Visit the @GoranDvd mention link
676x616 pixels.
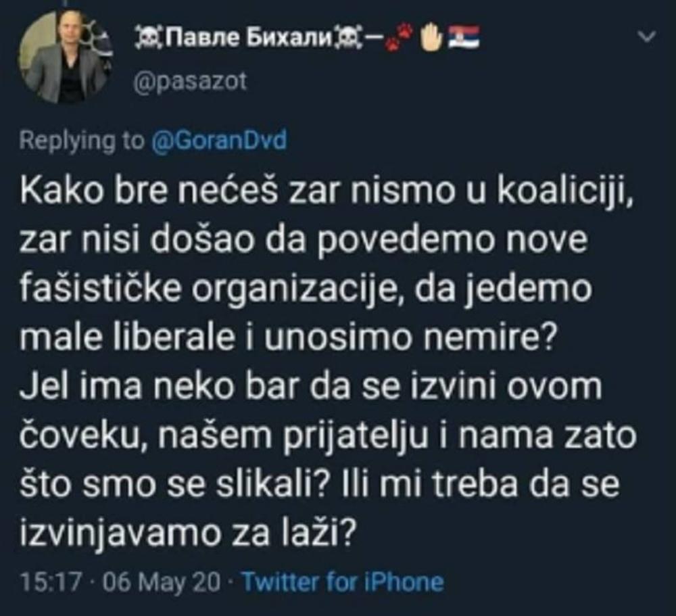219,141
